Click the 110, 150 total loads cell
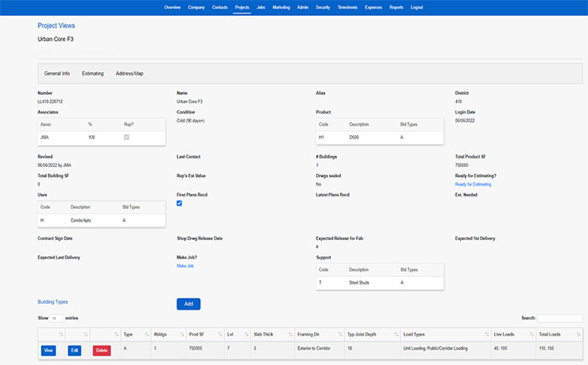The image size is (588, 365). (x=546, y=348)
